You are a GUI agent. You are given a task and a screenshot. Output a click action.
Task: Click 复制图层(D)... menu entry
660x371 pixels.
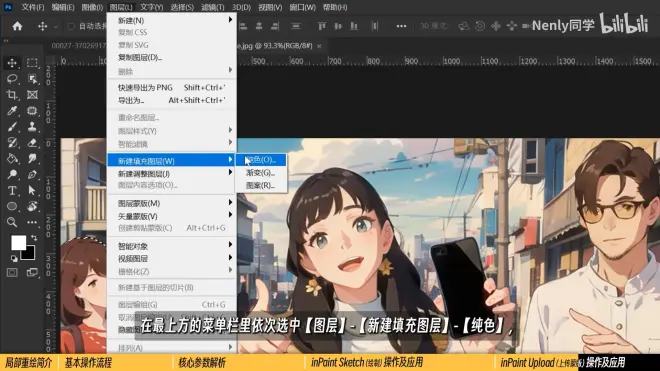tap(172, 57)
